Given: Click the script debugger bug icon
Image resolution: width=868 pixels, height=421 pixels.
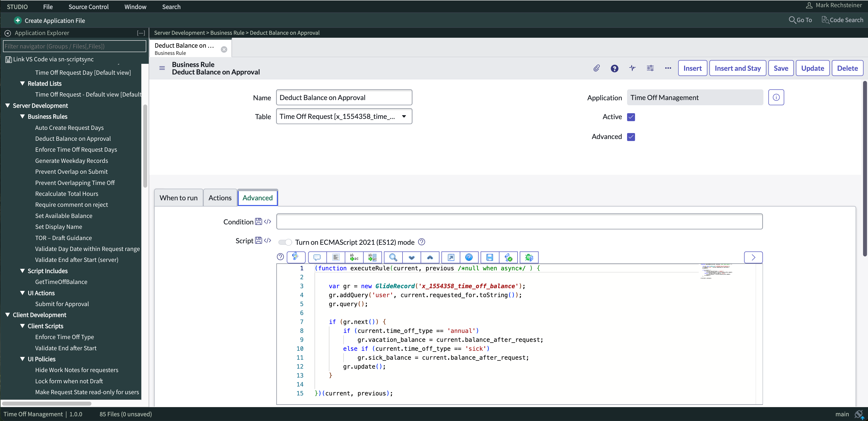Looking at the screenshot, I should click(x=529, y=257).
